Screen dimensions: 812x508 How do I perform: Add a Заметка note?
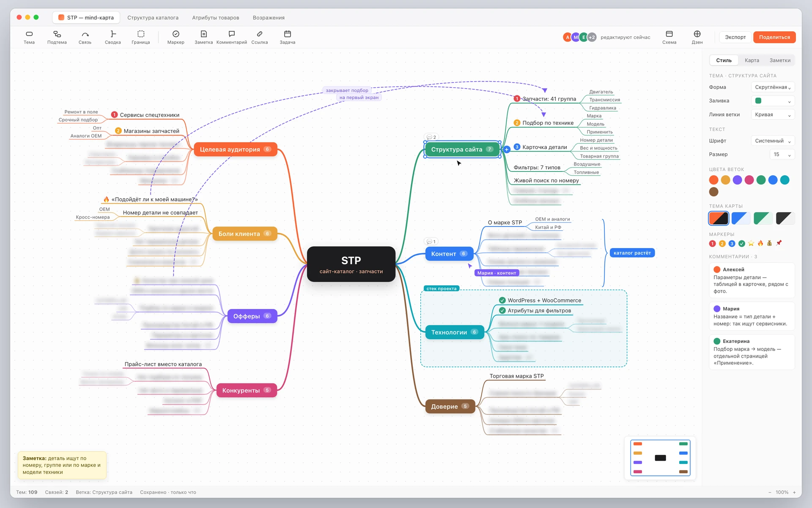(204, 37)
